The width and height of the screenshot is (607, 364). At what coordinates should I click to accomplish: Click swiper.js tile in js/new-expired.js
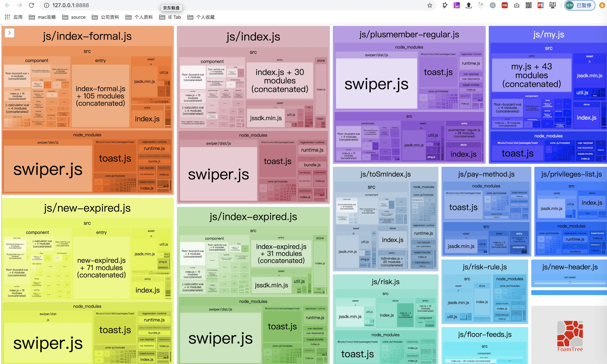click(48, 343)
